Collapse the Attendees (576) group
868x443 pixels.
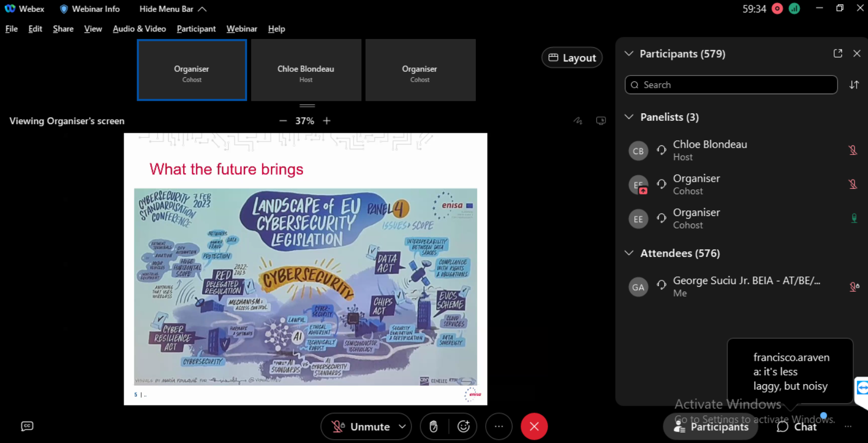(629, 253)
